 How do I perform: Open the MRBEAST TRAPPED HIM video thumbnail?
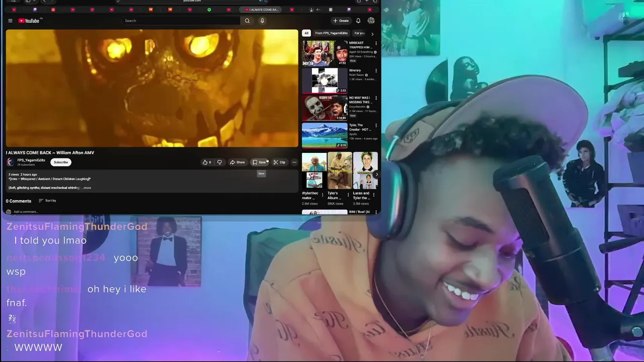point(325,53)
